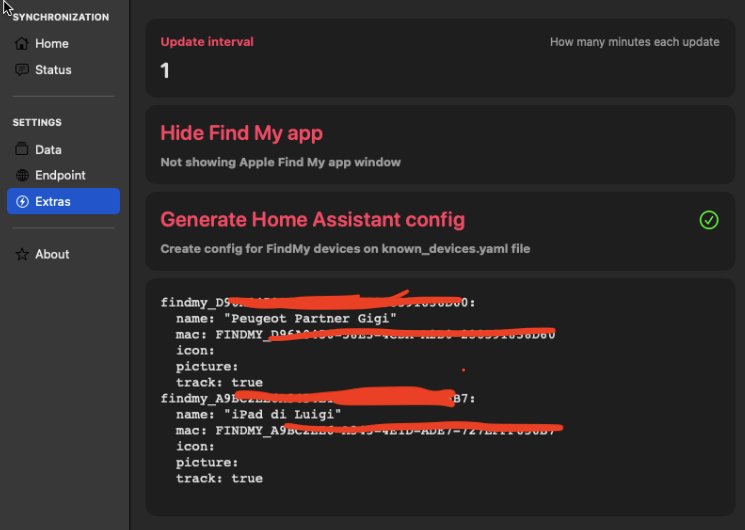Click the name "Peugeot Partner Gigi" line
The width and height of the screenshot is (745, 530).
(x=286, y=318)
